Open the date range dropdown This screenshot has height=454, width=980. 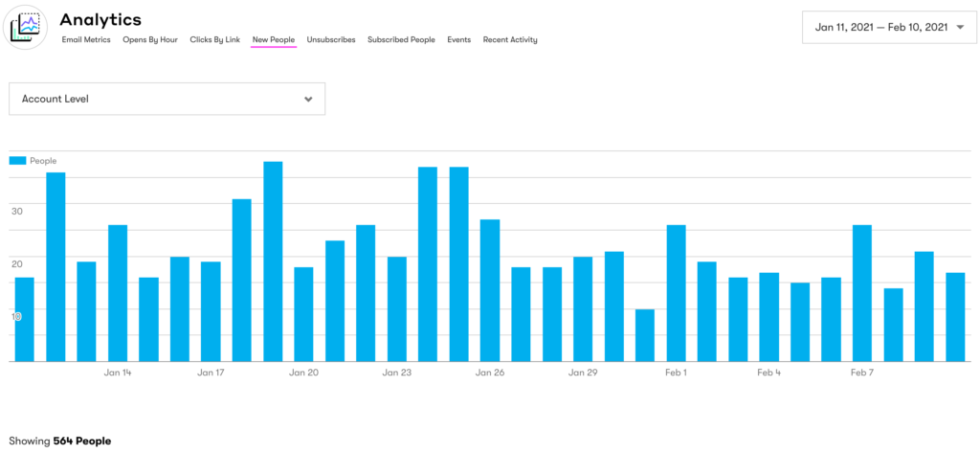click(881, 28)
